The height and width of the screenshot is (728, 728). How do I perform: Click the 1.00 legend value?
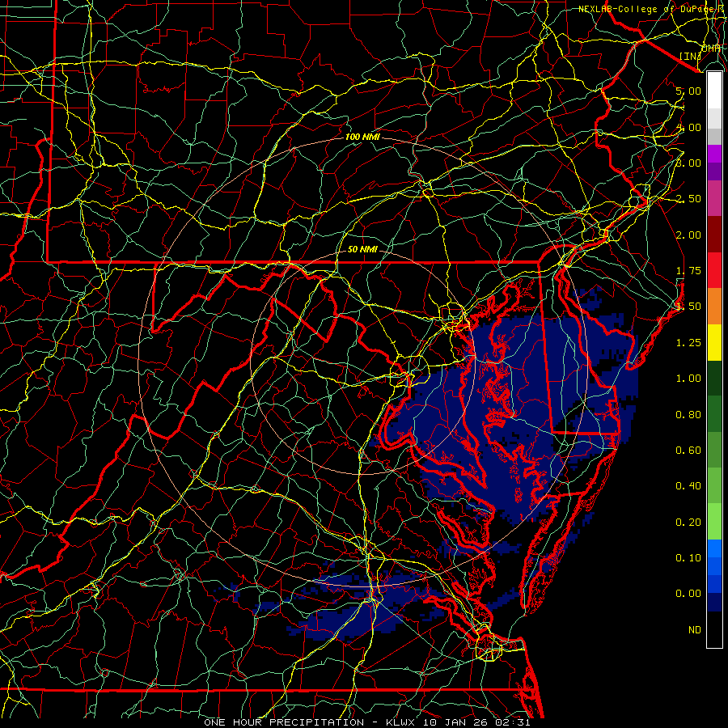[x=688, y=379]
